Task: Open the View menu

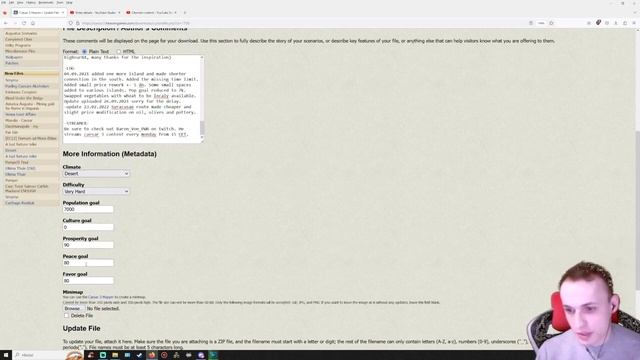Action: (20, 2)
